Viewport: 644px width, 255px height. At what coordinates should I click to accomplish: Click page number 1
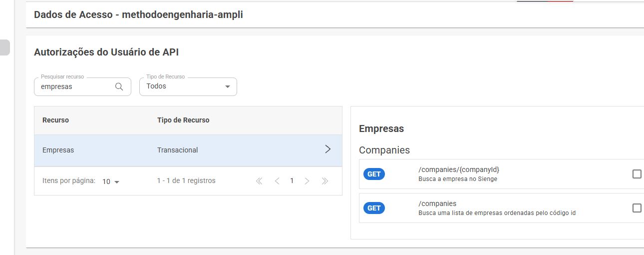point(292,181)
